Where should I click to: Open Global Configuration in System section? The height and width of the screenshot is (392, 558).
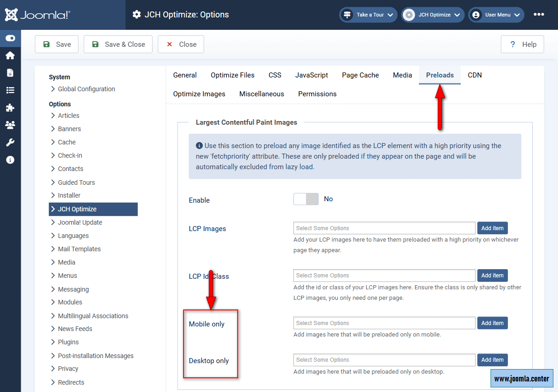[x=86, y=89]
